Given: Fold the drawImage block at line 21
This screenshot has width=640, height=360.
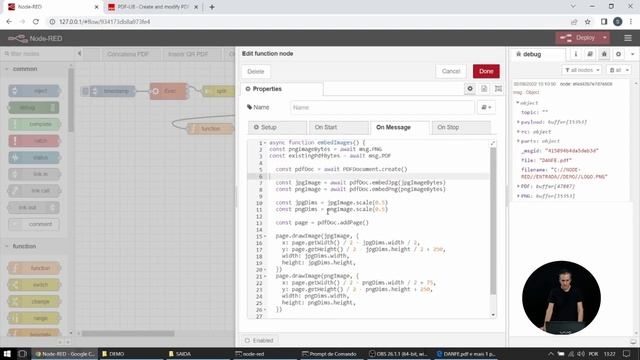Looking at the screenshot, I should point(265,276).
